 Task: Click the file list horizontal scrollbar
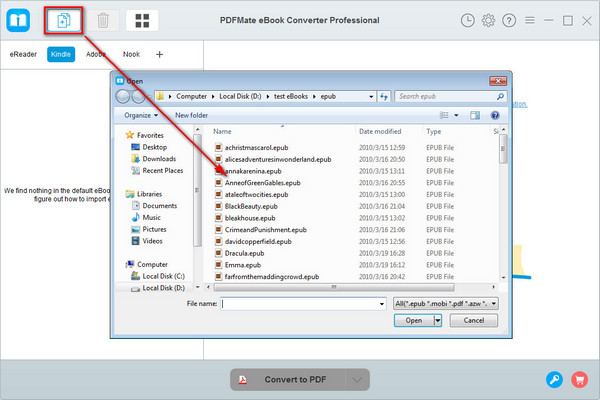click(334, 287)
